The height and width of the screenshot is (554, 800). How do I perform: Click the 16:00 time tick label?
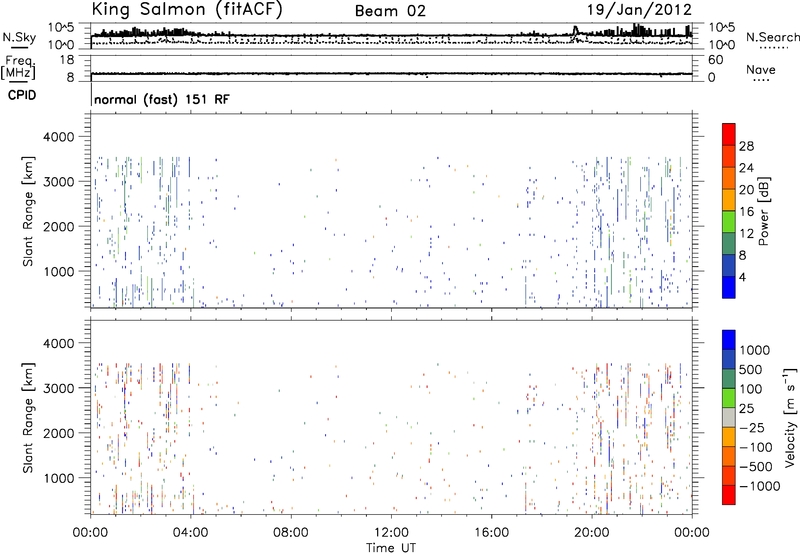click(491, 533)
